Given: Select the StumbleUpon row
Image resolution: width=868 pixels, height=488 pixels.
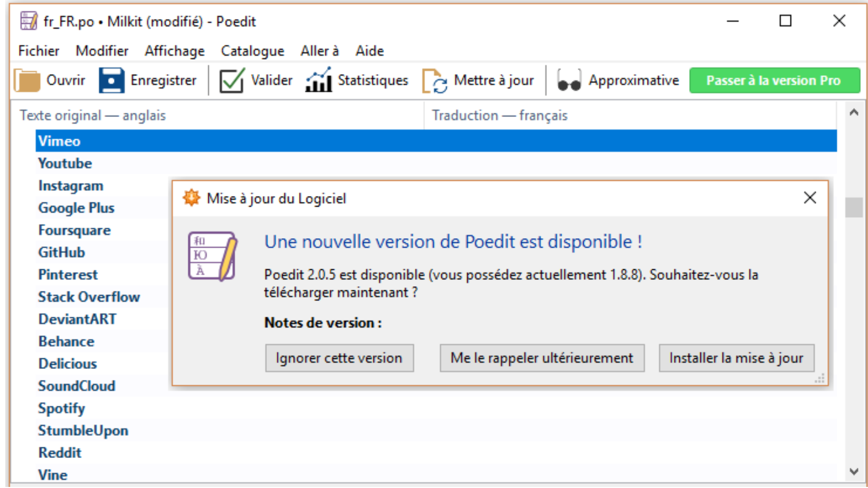Looking at the screenshot, I should [436, 431].
